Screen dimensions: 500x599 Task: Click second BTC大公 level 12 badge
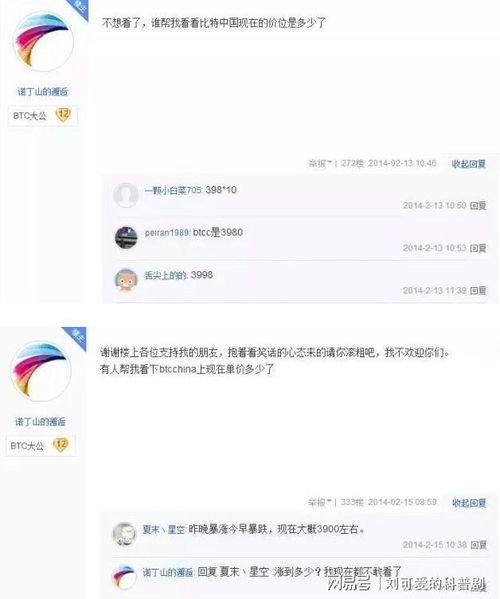tap(40, 446)
